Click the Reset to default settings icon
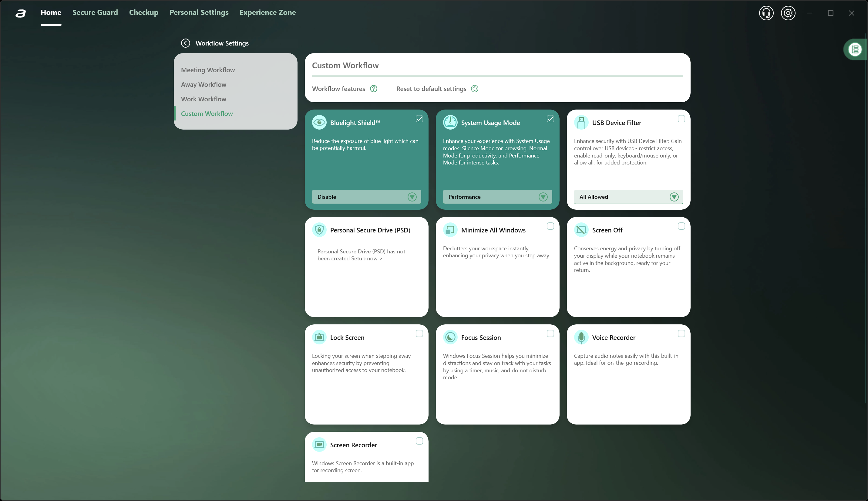The width and height of the screenshot is (868, 501). 474,89
